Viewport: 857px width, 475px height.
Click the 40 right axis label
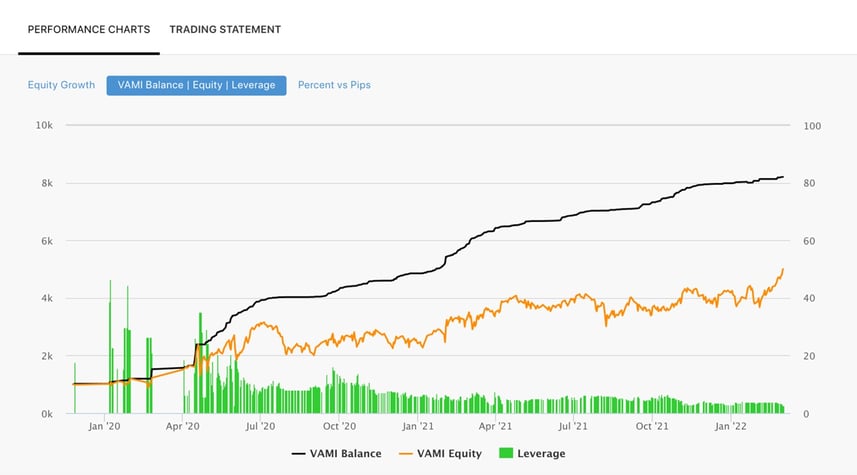[x=810, y=299]
